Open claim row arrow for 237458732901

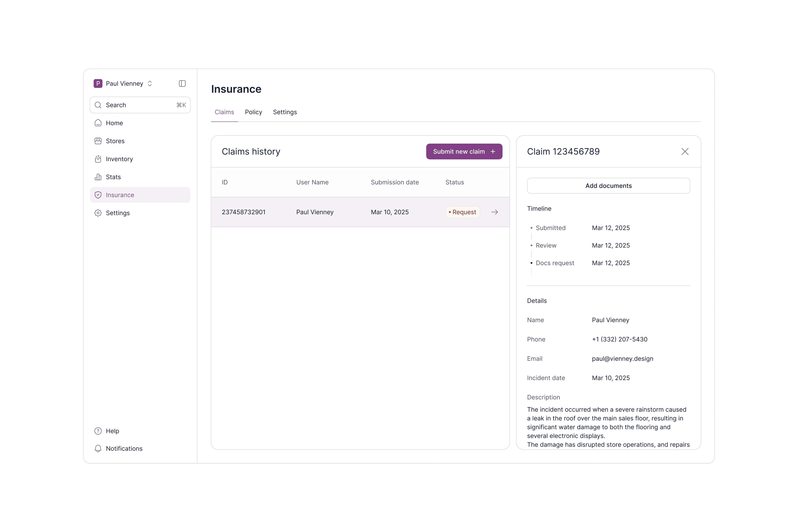[495, 212]
